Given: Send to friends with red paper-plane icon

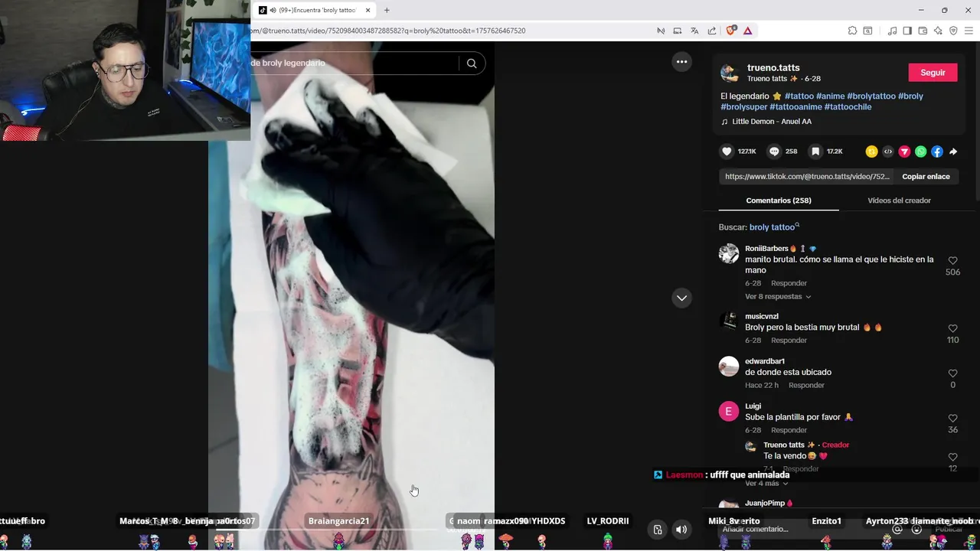Looking at the screenshot, I should (x=904, y=152).
